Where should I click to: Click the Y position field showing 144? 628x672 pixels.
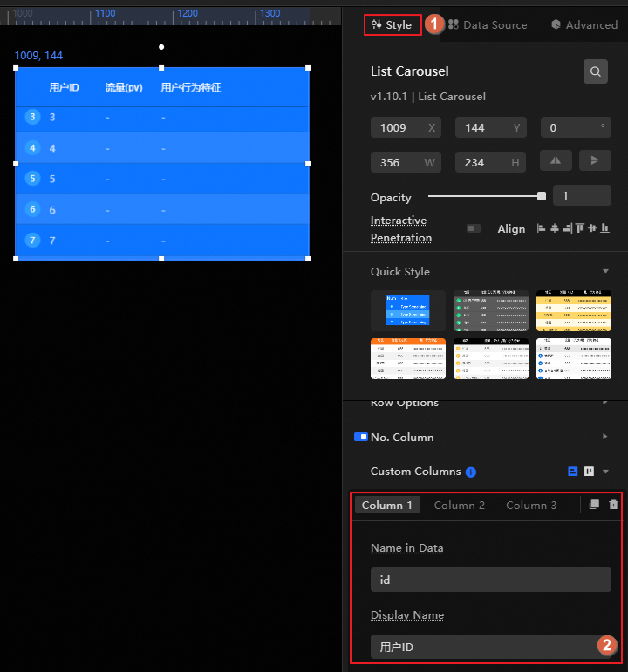(x=491, y=127)
